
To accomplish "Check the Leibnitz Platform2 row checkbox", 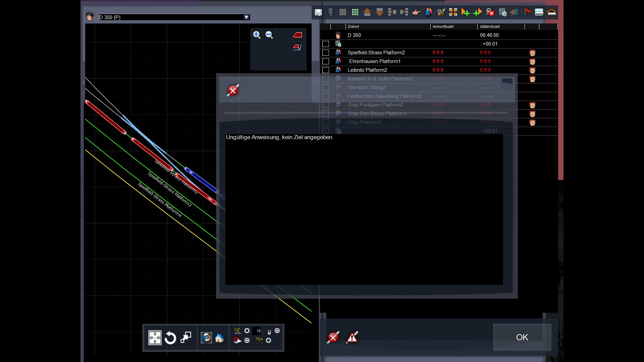I will (x=325, y=70).
